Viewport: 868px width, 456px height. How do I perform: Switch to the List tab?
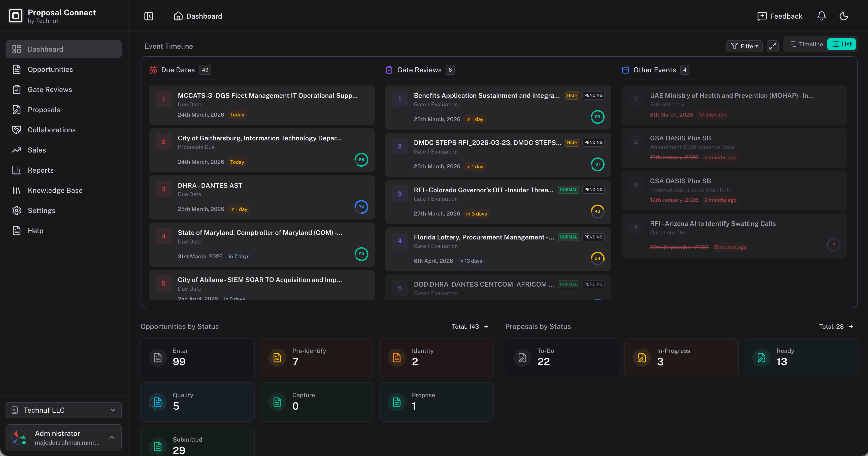[842, 44]
